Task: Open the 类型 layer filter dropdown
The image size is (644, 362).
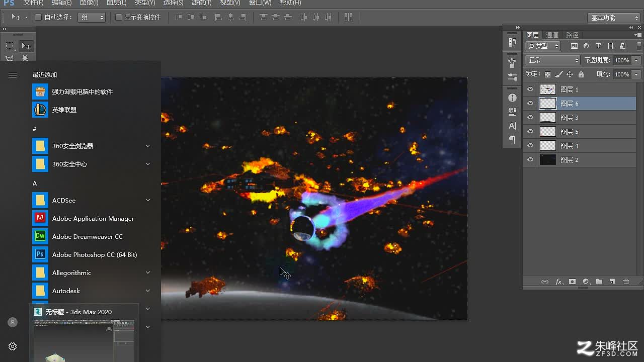Action: (x=543, y=46)
